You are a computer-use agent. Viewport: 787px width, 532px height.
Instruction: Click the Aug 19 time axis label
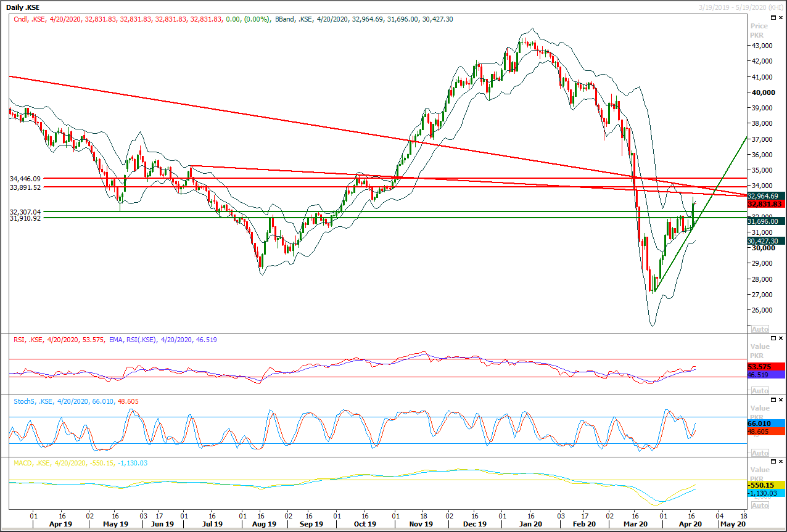pos(264,524)
